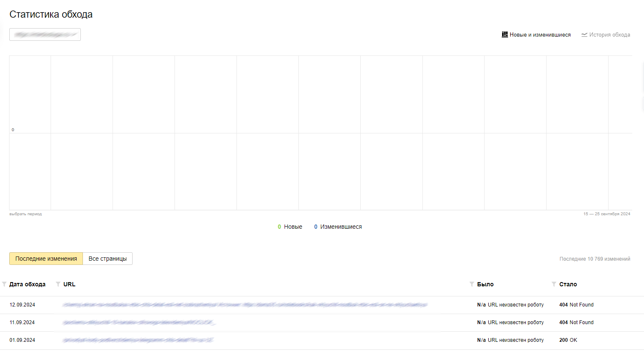Open the filter icon for Стало column
The width and height of the screenshot is (644, 354).
point(554,284)
